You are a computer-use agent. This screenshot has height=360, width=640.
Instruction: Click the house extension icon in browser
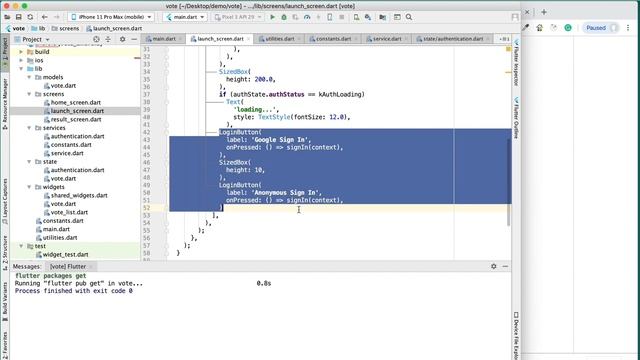(x=540, y=28)
